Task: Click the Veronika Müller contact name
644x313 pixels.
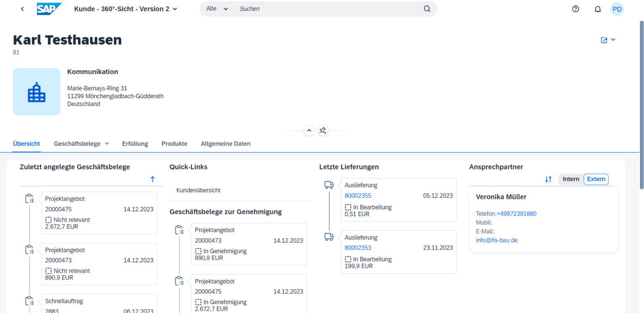Action: click(501, 197)
